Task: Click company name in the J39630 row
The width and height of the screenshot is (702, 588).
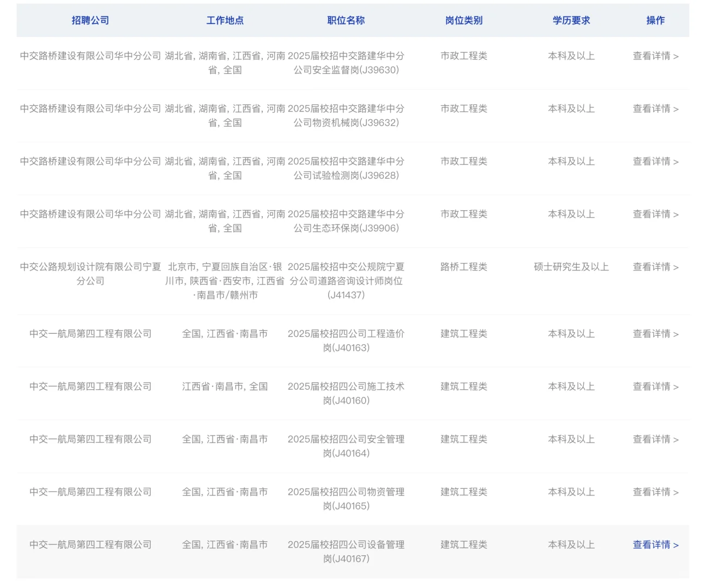Action: pos(90,56)
